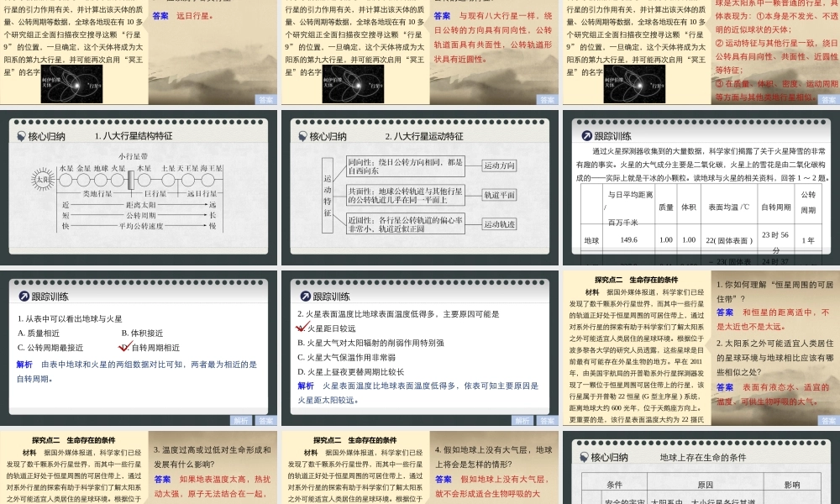Viewport: 840px width, 504px height.
Task: Click the 答案 button on the 恒星周围的可居住带 slide
Action: [x=828, y=421]
